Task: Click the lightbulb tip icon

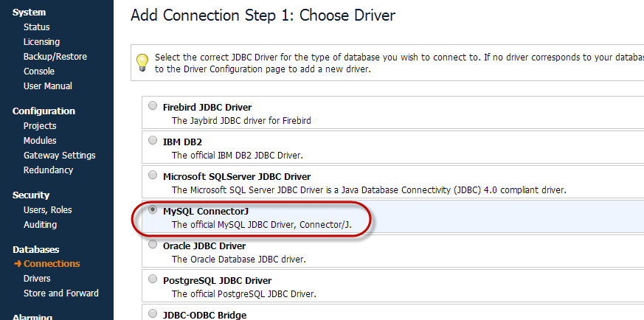Action: [x=142, y=63]
